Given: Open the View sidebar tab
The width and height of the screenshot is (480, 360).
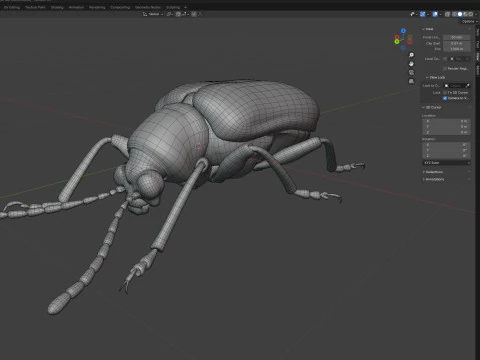Looking at the screenshot, I should click(x=478, y=56).
